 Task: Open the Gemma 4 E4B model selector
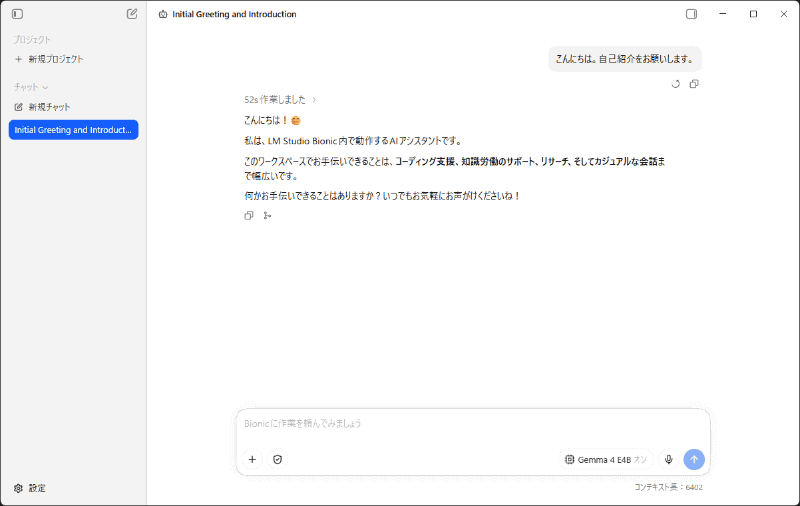[x=606, y=460]
